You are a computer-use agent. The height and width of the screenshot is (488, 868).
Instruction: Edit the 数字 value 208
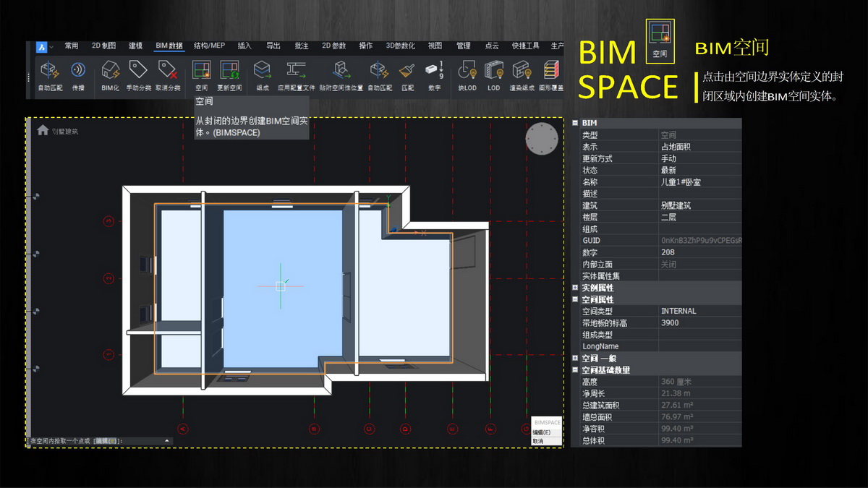pos(700,252)
